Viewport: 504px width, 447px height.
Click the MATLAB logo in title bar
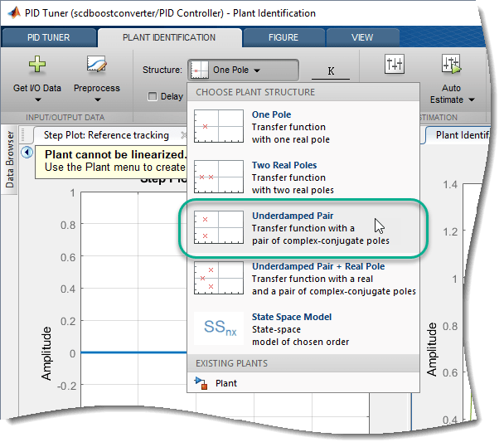point(14,13)
